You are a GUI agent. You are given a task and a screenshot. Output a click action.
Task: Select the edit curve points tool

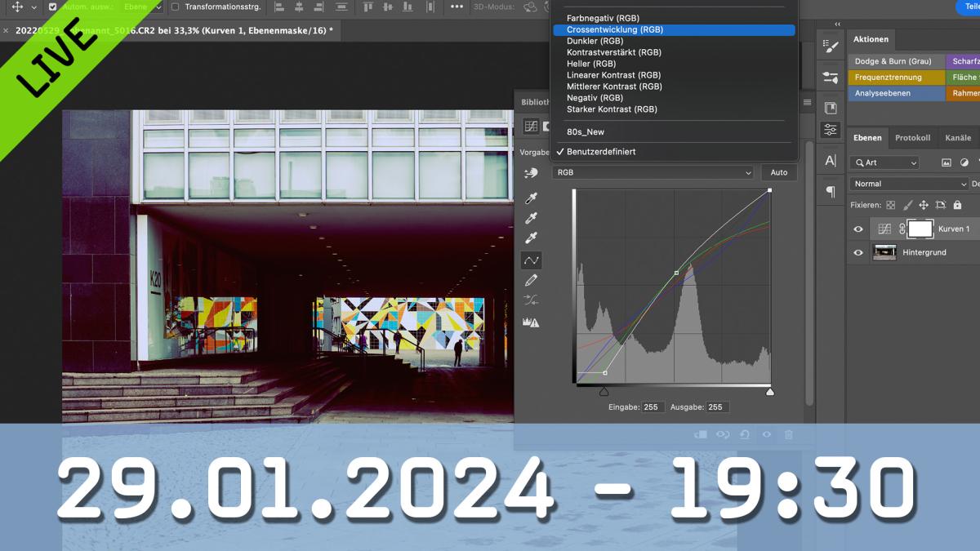pos(532,260)
